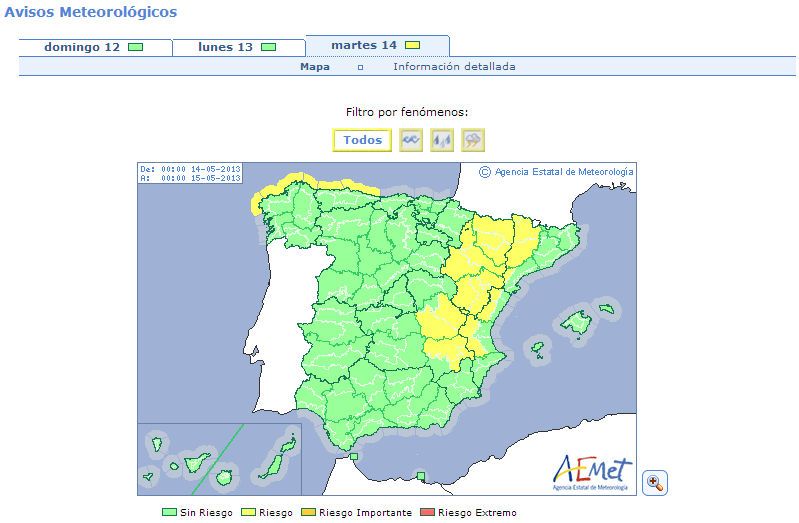Screen dimensions: 799x523
Task: Click the Balearic island of Mallorca
Action: point(576,323)
